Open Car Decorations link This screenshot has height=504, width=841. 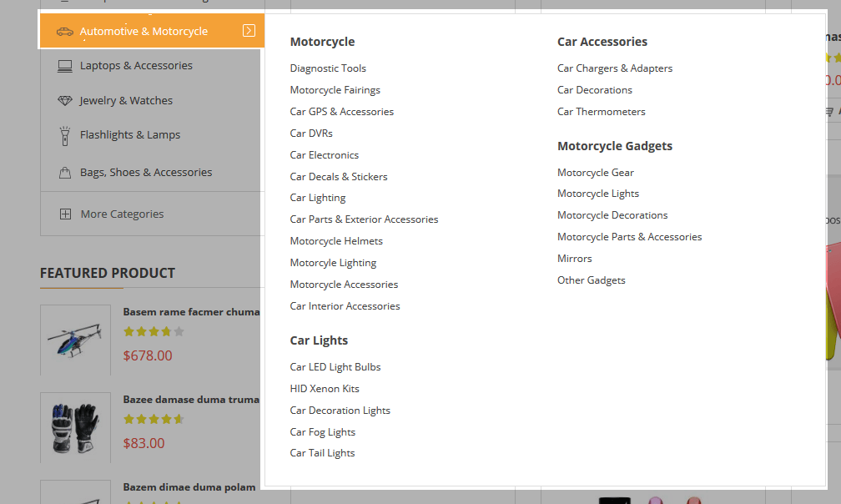point(595,90)
